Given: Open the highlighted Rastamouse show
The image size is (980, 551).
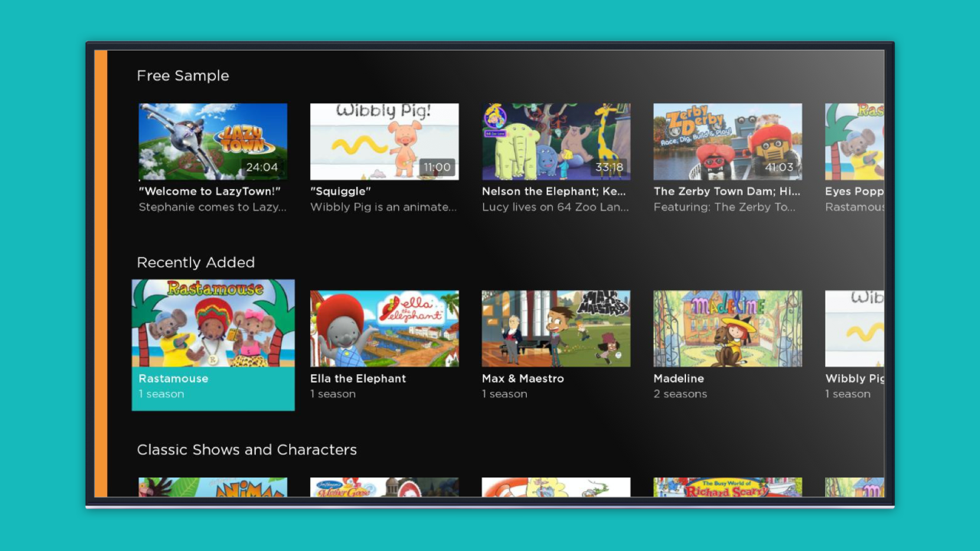Looking at the screenshot, I should [x=212, y=328].
